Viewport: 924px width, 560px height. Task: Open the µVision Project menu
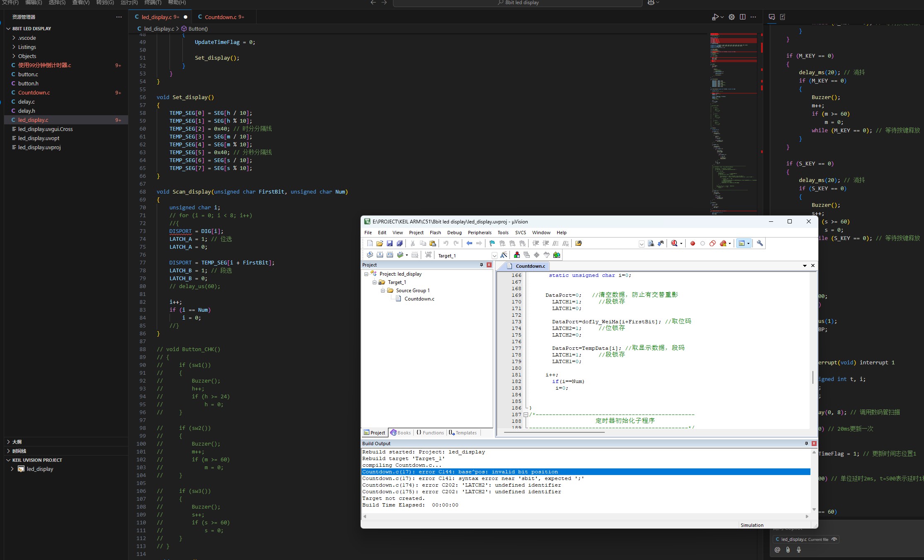(416, 233)
